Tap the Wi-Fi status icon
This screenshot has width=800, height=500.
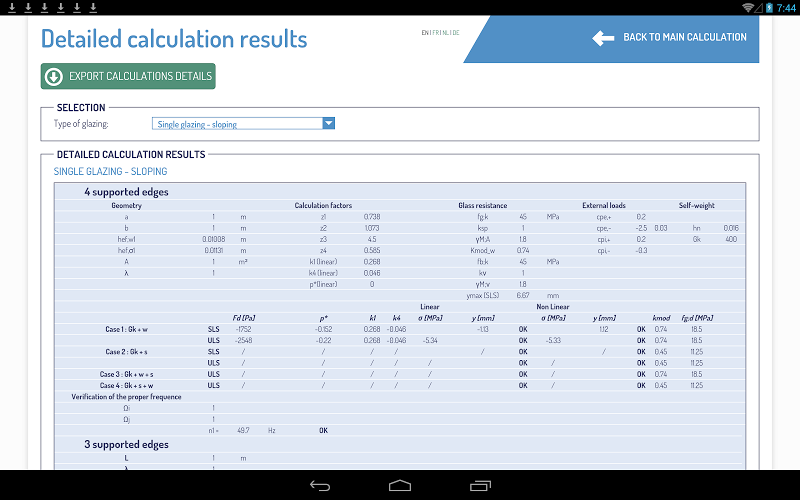(749, 7)
